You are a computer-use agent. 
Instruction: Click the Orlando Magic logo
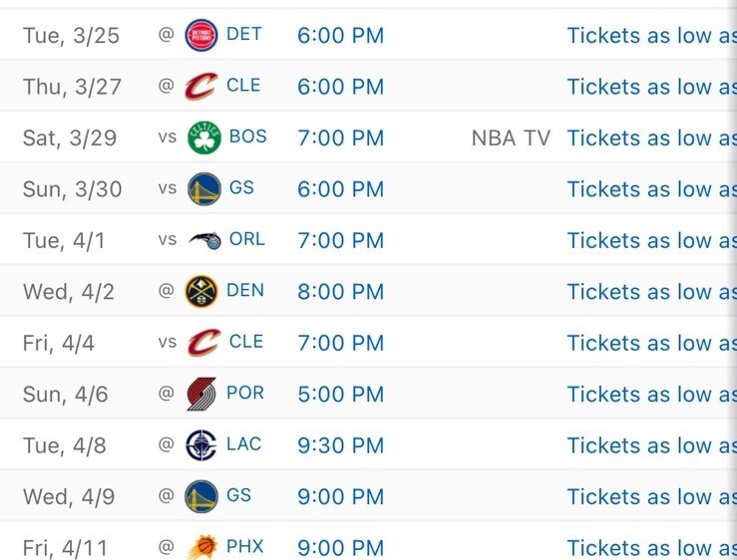(202, 240)
